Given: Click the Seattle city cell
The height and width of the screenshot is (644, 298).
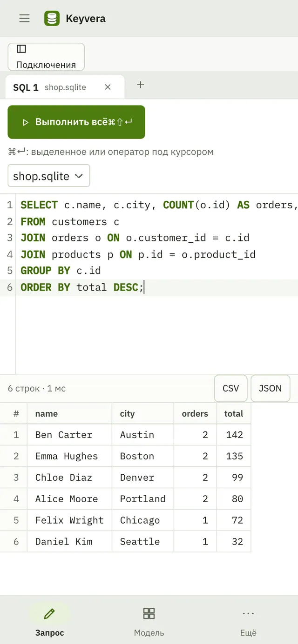Looking at the screenshot, I should 143,542.
